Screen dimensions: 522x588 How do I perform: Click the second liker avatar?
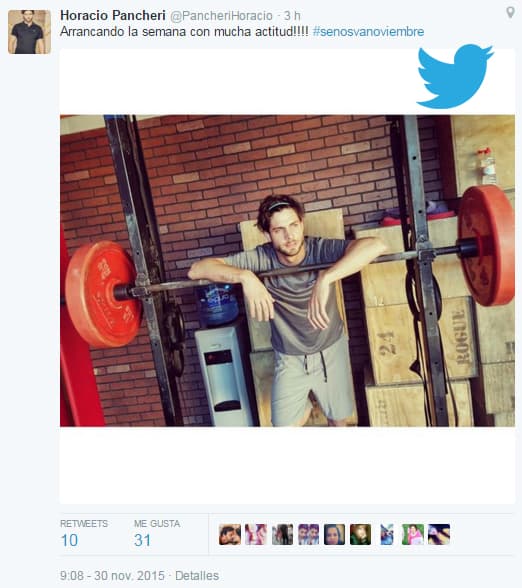pyautogui.click(x=256, y=534)
